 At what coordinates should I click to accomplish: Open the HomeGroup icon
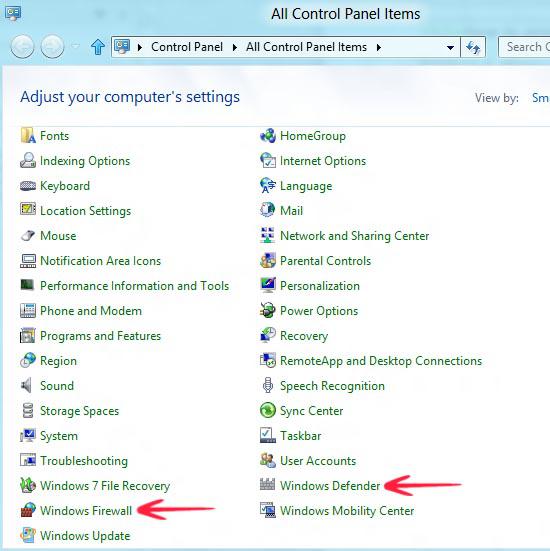[x=268, y=136]
